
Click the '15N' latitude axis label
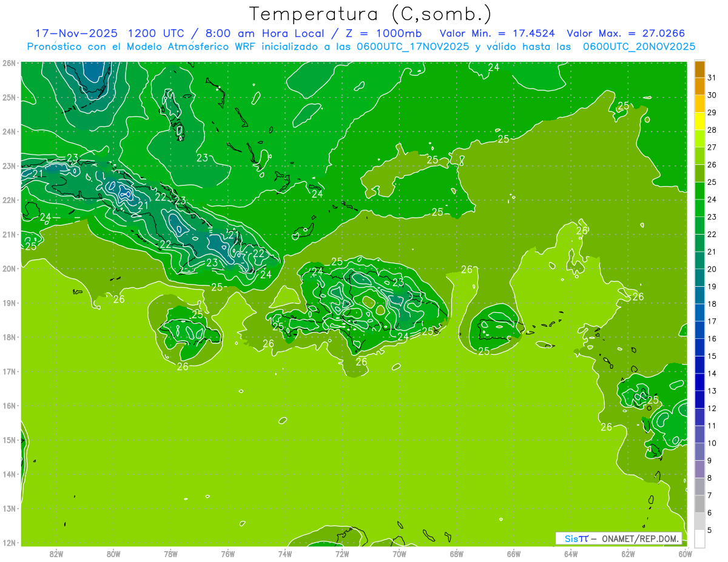click(8, 440)
